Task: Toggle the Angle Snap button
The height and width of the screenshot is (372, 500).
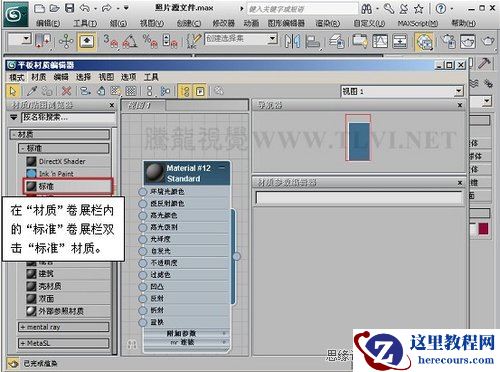Action: click(130, 41)
